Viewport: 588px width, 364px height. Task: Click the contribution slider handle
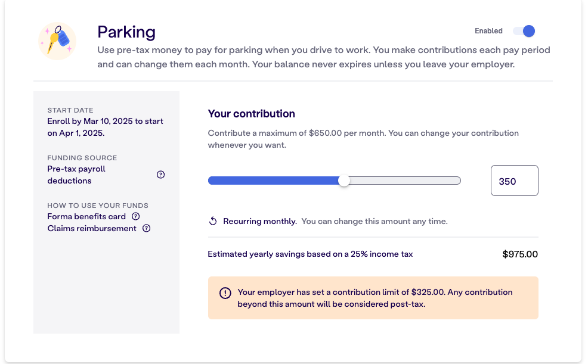pyautogui.click(x=344, y=181)
